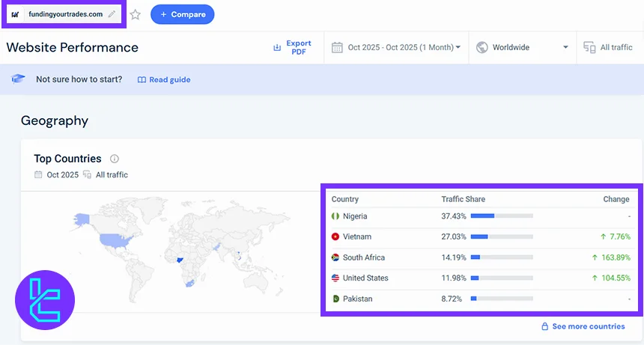This screenshot has height=345, width=644.
Task: Select the United States flag icon
Action: [335, 278]
